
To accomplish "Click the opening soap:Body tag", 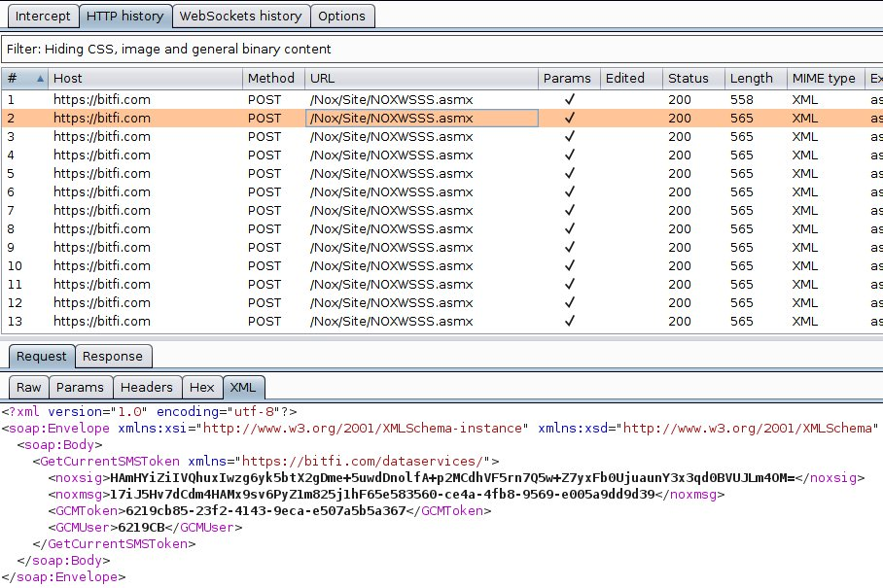I will click(59, 445).
